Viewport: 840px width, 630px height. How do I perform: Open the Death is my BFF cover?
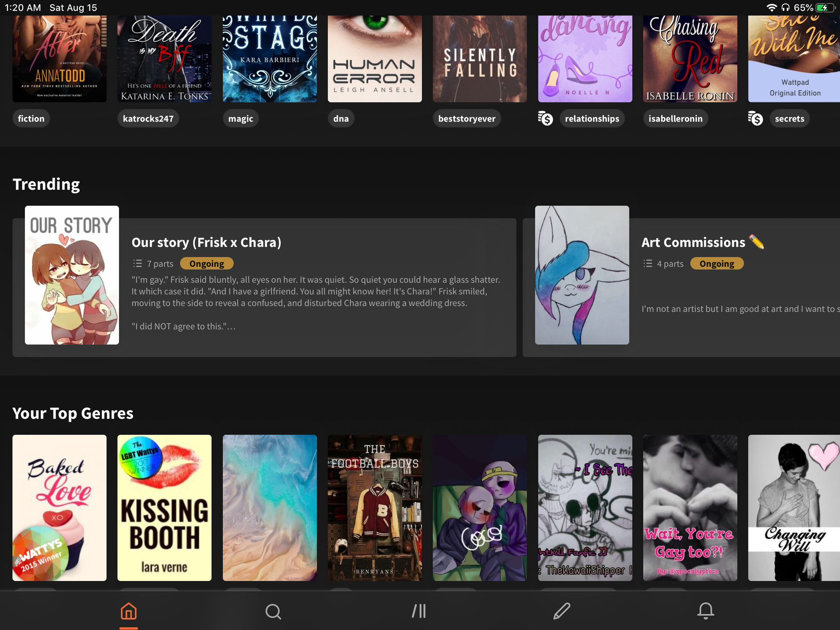tap(164, 59)
